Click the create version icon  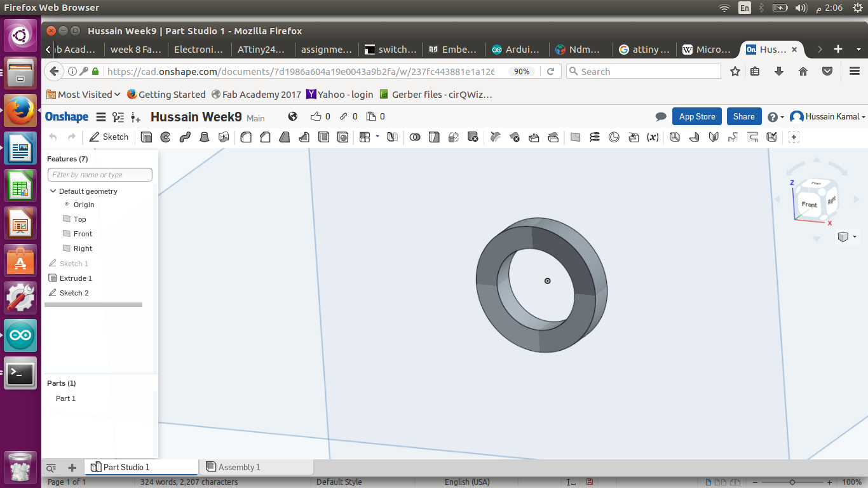[135, 117]
